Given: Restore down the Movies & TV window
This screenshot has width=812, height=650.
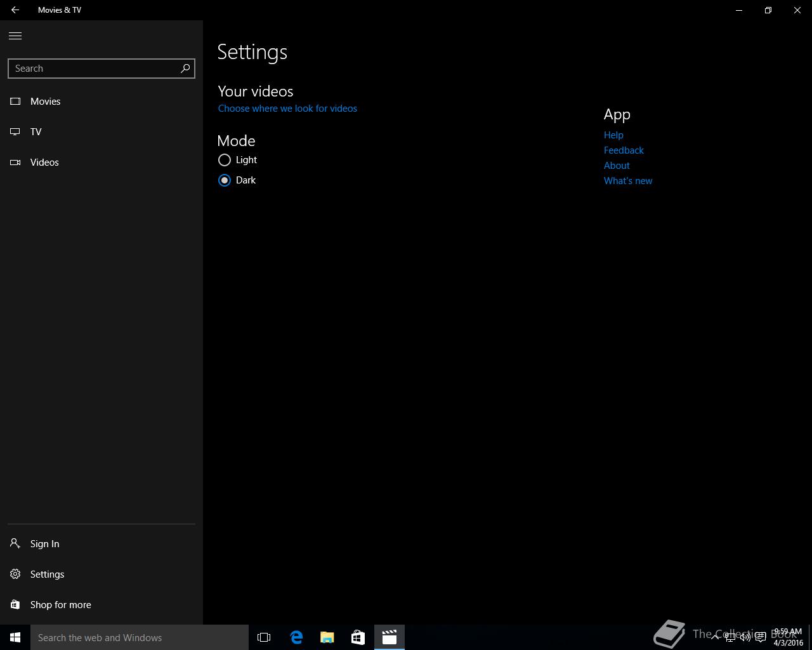Looking at the screenshot, I should (768, 10).
